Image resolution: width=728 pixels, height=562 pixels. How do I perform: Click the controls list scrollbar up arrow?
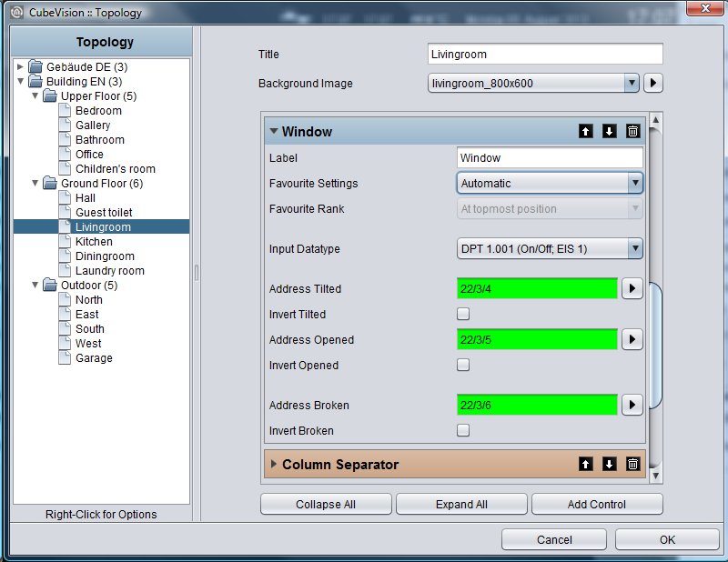click(x=655, y=120)
